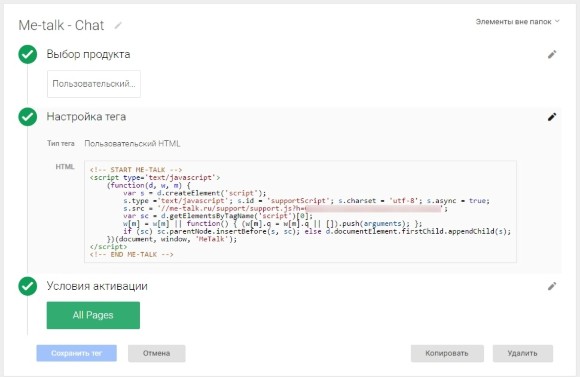The height and width of the screenshot is (377, 580).
Task: Select the Пользовательский... product card
Action: (x=94, y=84)
